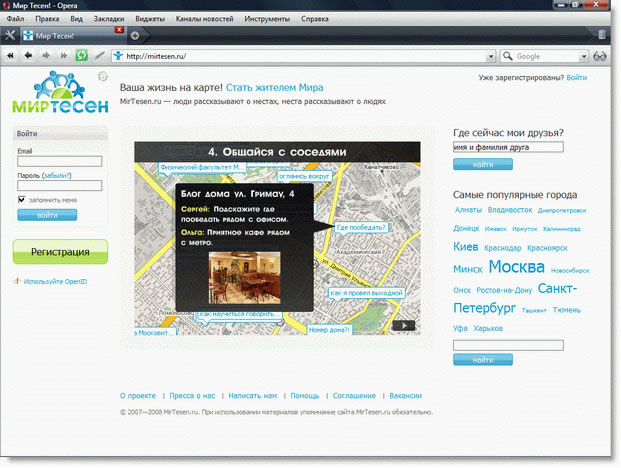Close the Мир Тесен! tab

point(119,30)
